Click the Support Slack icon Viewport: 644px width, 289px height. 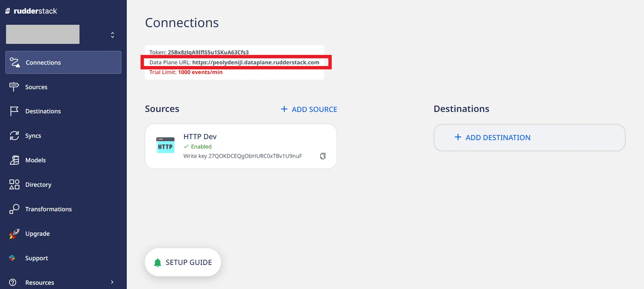pos(12,258)
